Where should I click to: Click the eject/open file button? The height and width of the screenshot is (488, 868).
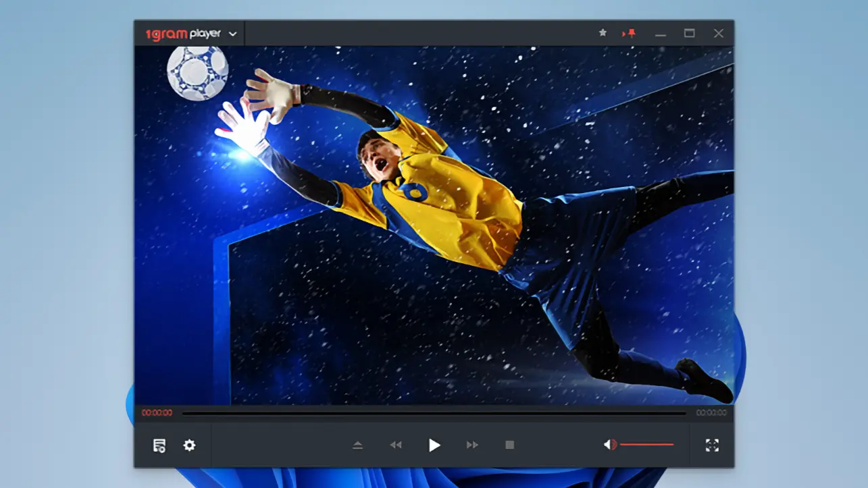coord(358,445)
